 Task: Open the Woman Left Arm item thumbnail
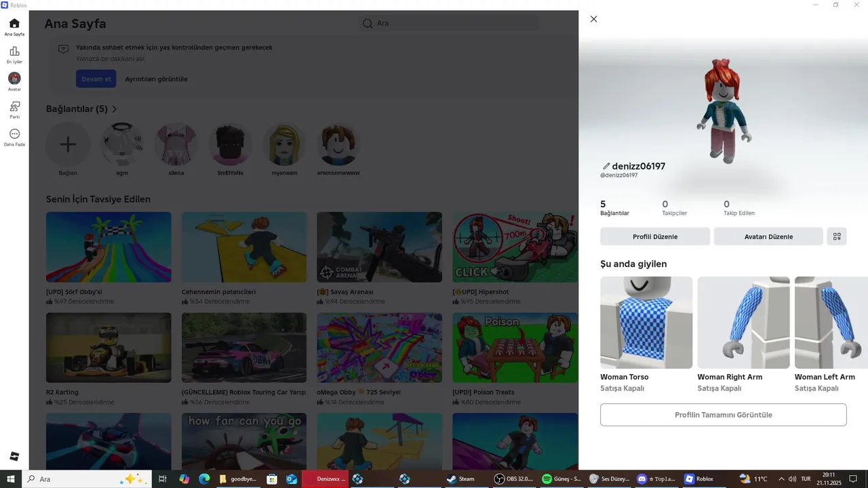tap(831, 323)
